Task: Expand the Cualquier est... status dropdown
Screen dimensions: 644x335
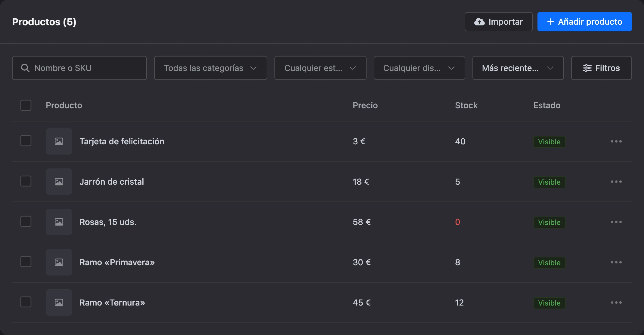Action: tap(320, 68)
